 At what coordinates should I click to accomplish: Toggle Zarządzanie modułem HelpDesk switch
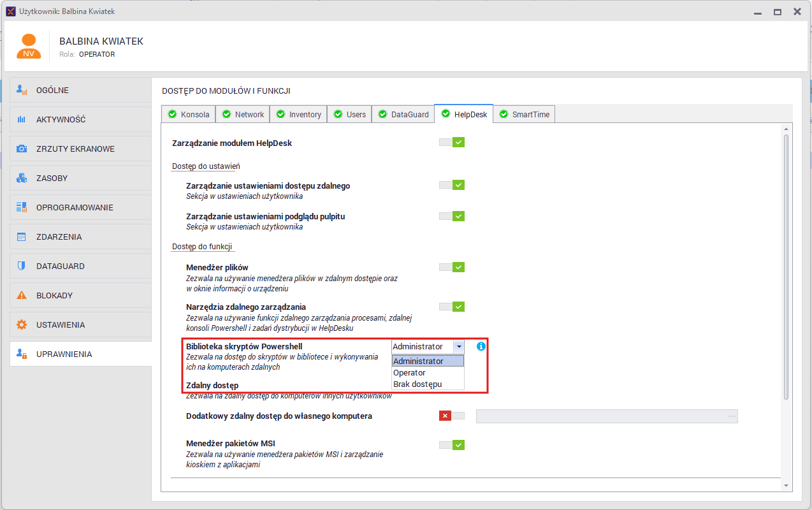tap(452, 142)
